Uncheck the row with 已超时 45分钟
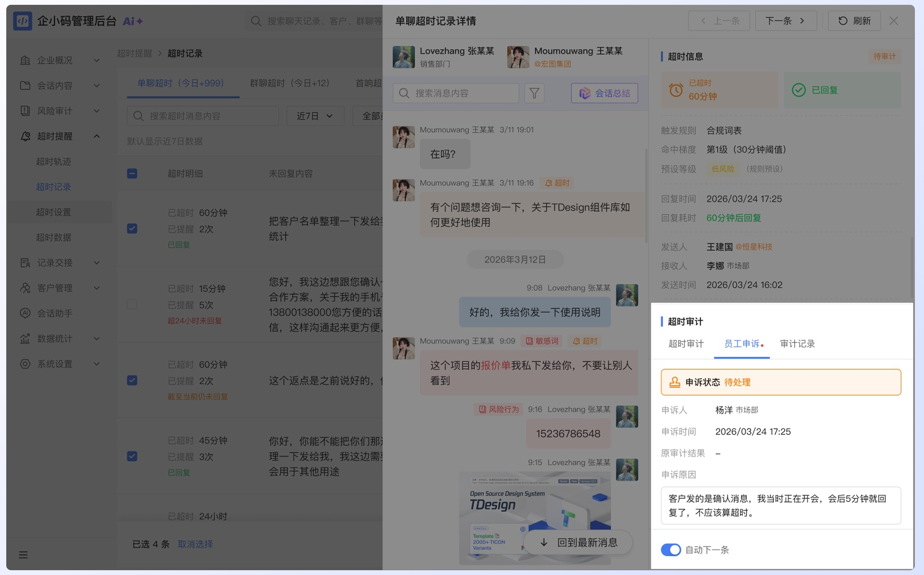 pos(132,456)
